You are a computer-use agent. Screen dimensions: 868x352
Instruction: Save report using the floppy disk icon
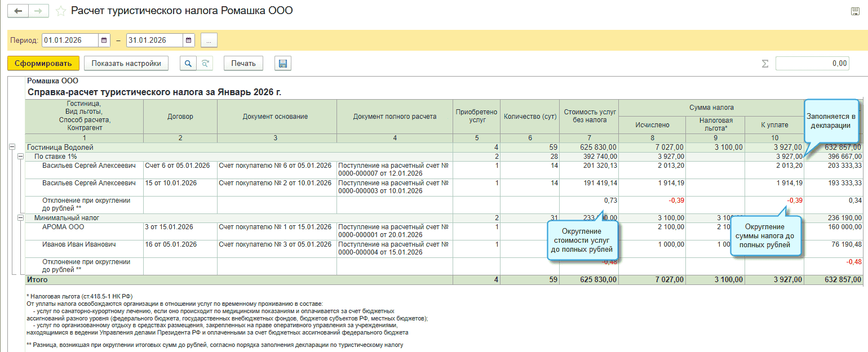point(282,64)
